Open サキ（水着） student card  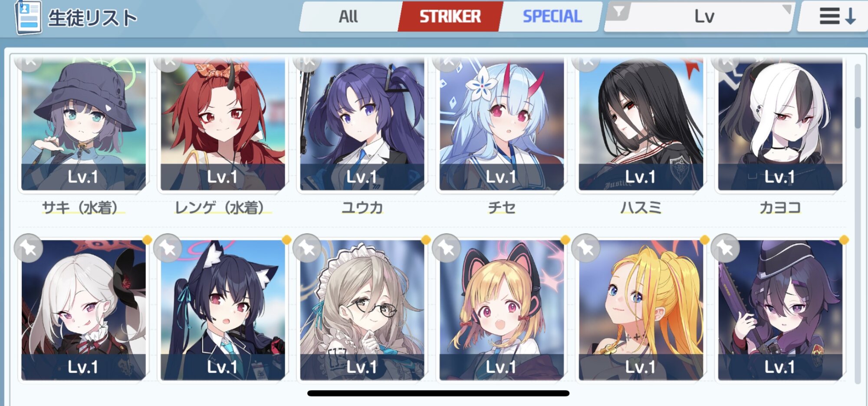[83, 124]
